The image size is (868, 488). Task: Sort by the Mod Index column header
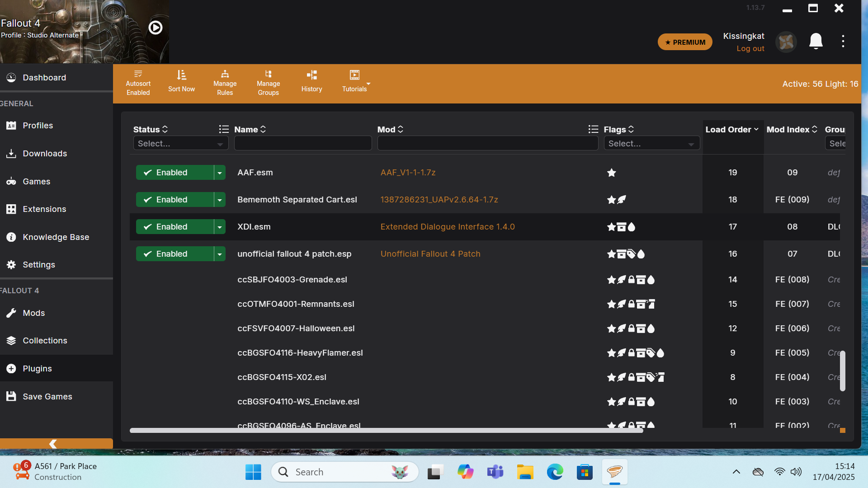[x=792, y=130]
